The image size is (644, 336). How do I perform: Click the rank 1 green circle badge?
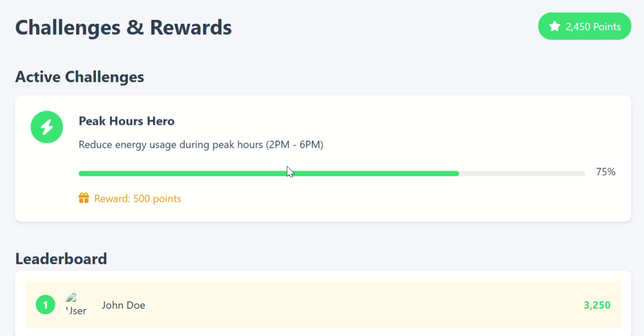point(46,305)
